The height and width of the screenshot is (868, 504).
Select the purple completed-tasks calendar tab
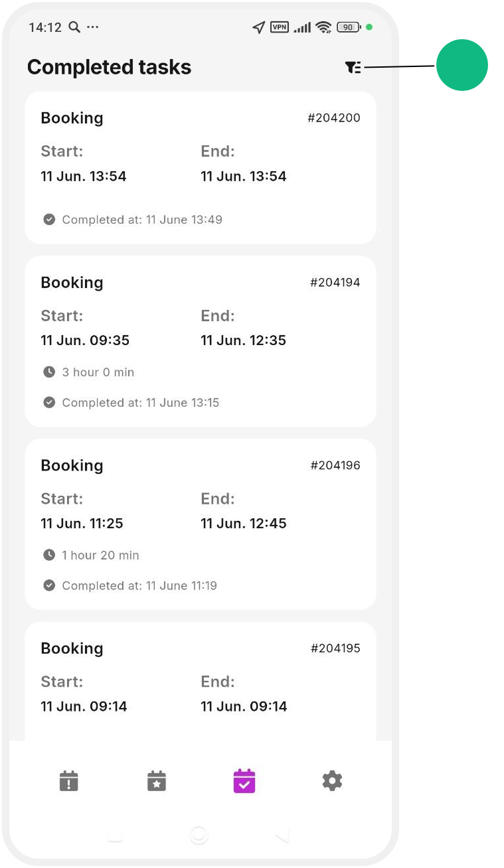[x=244, y=781]
